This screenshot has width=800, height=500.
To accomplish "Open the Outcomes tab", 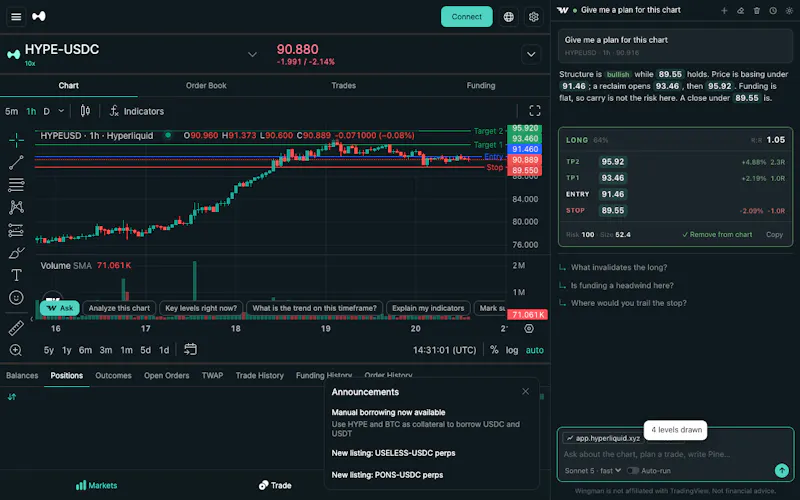I will pyautogui.click(x=113, y=376).
